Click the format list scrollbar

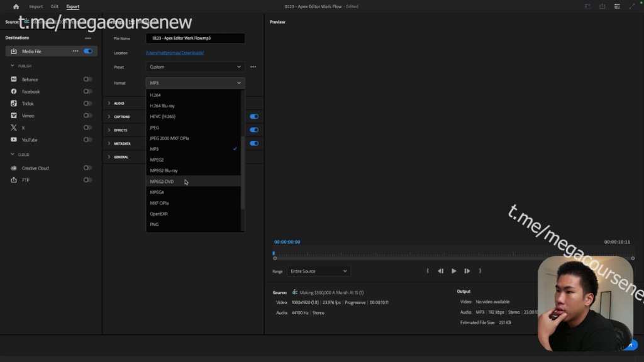pos(243,172)
